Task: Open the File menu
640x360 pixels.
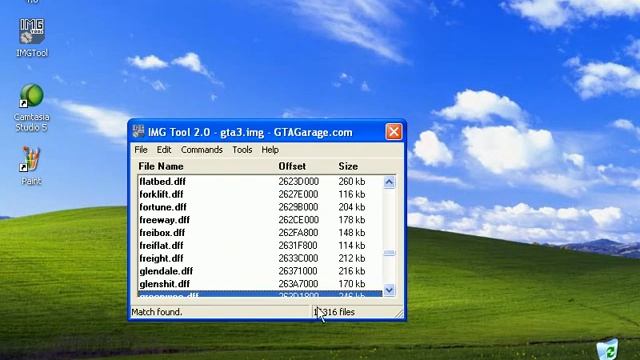Action: [141, 150]
